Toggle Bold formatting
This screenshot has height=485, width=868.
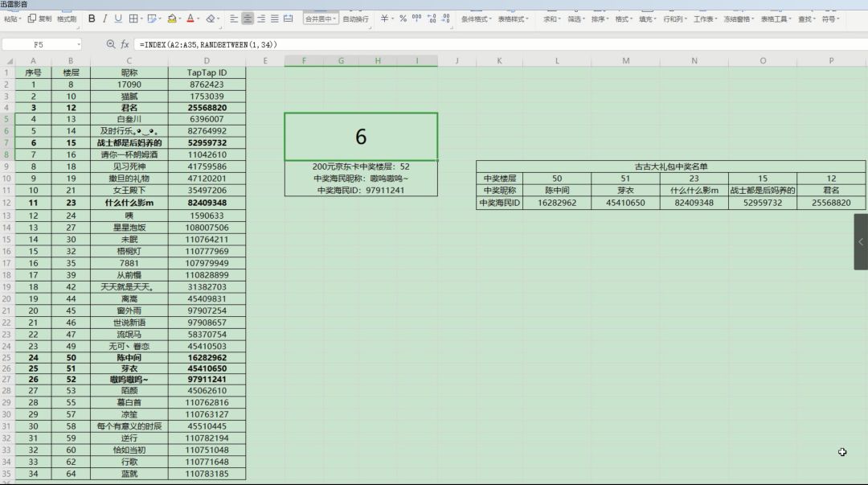pos(92,18)
